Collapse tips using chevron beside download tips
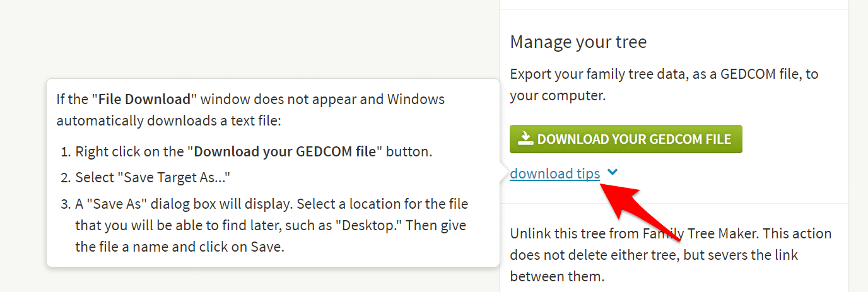The width and height of the screenshot is (868, 292). [612, 172]
